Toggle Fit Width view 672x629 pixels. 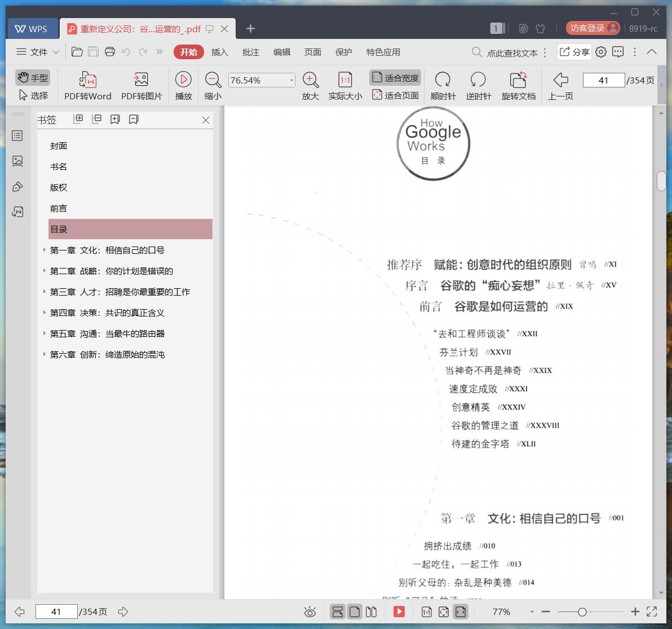point(395,78)
